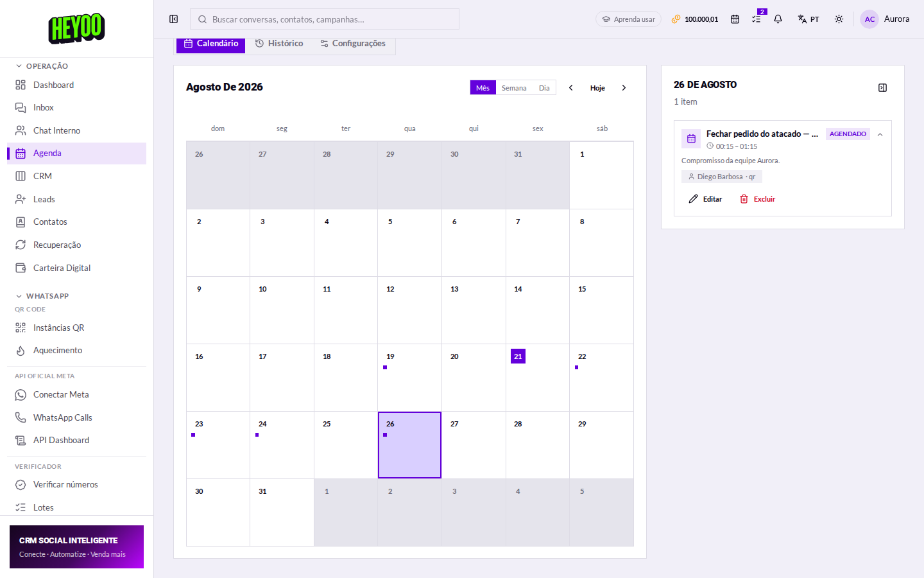
Task: Select the Calendário tab
Action: [211, 44]
